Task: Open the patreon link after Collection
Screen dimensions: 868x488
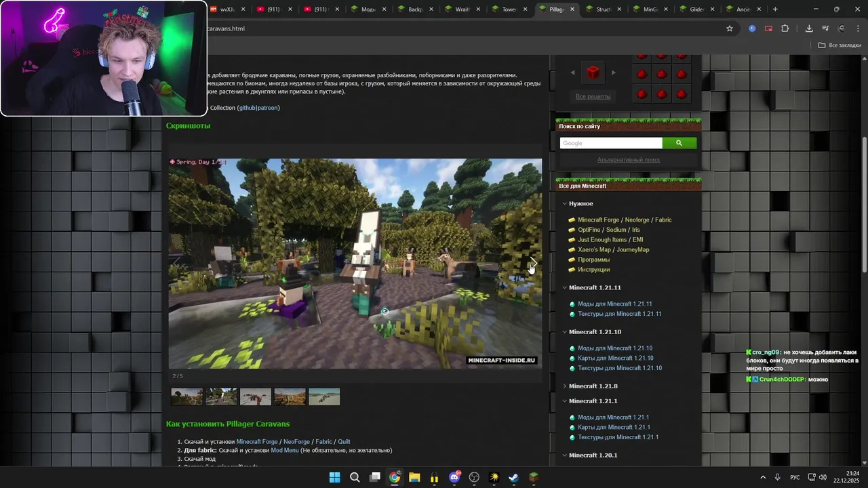Action: (x=267, y=108)
